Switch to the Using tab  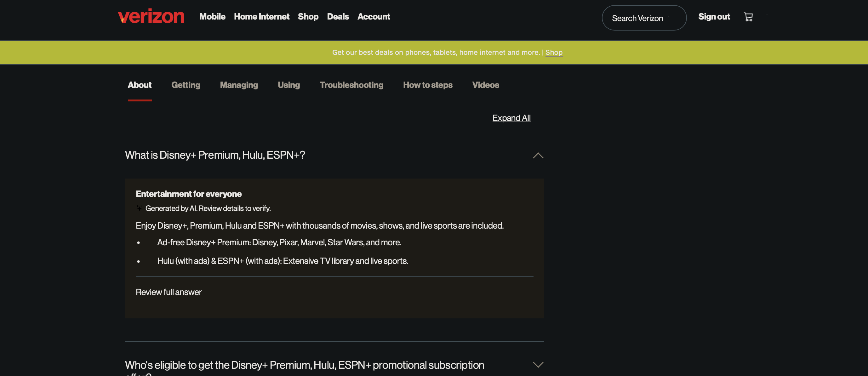(x=289, y=85)
